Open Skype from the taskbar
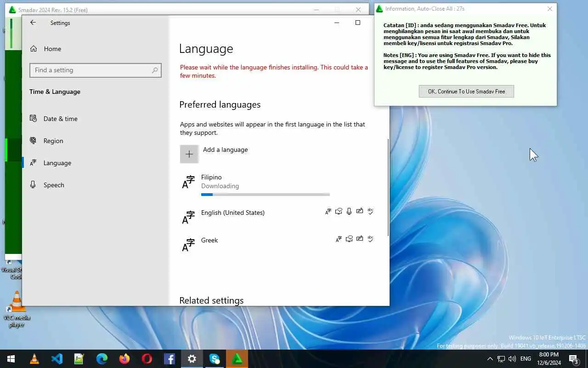 click(215, 359)
